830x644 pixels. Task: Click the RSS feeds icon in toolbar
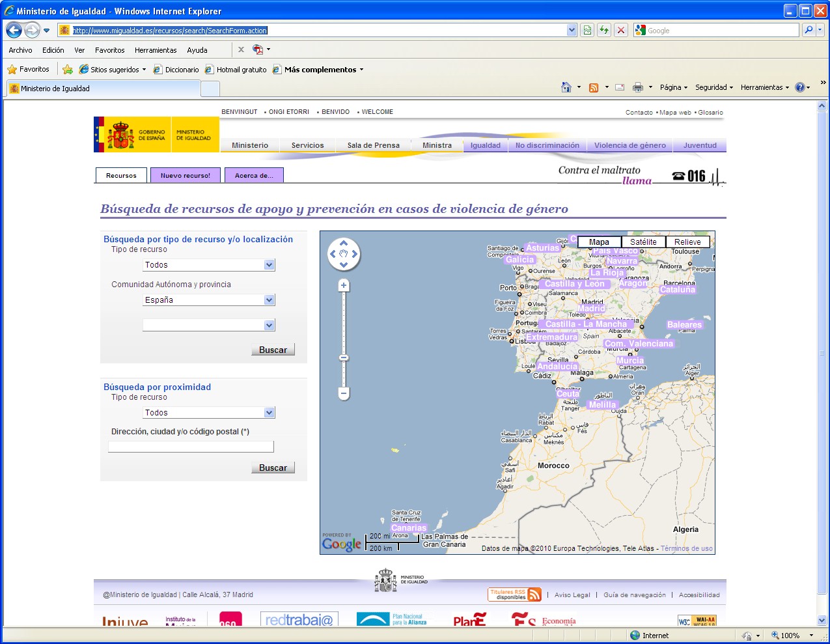pos(594,87)
